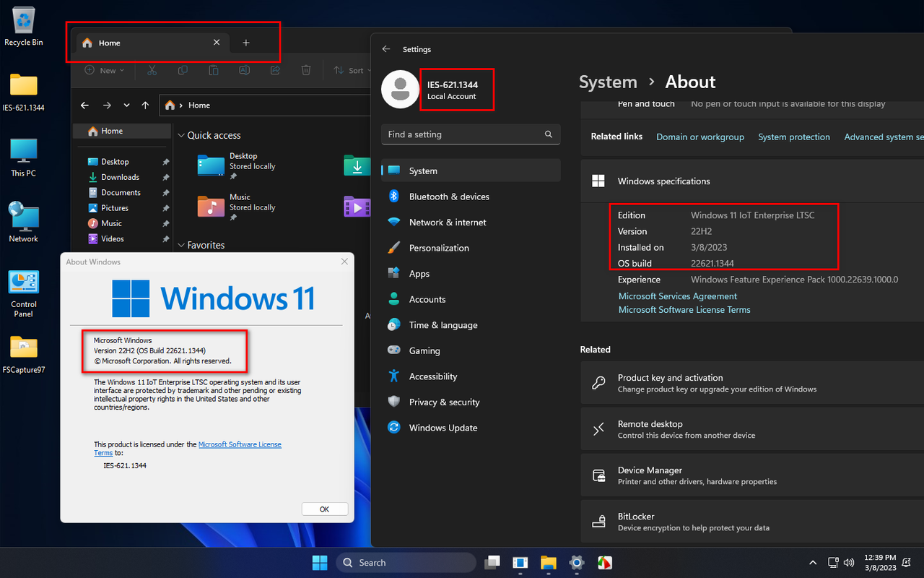This screenshot has height=578, width=924.
Task: Open the Control Panel desktop icon
Action: point(24,293)
